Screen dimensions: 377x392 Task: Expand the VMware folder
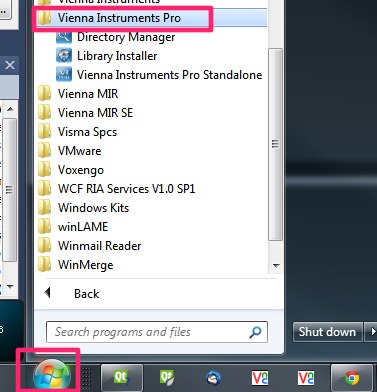point(69,151)
